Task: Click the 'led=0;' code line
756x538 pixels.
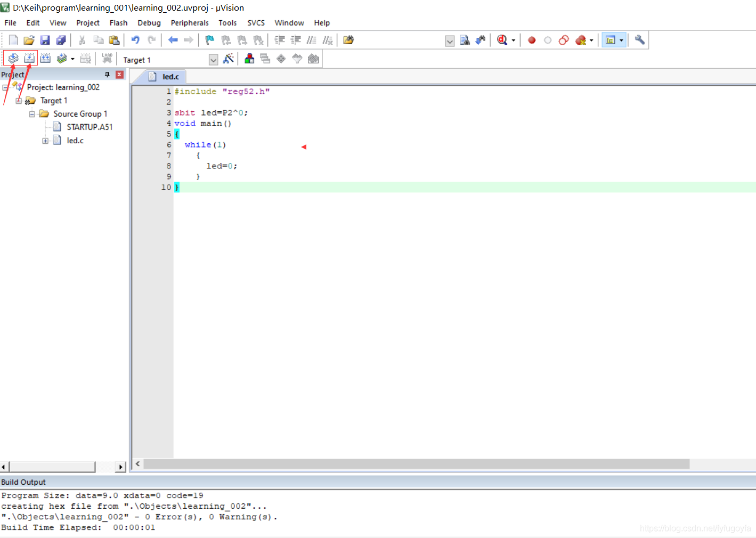Action: (x=222, y=166)
